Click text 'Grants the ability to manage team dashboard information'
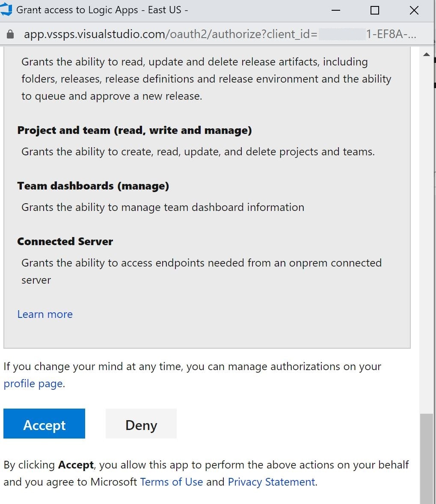Screen dimensions: 436x504 tap(163, 208)
